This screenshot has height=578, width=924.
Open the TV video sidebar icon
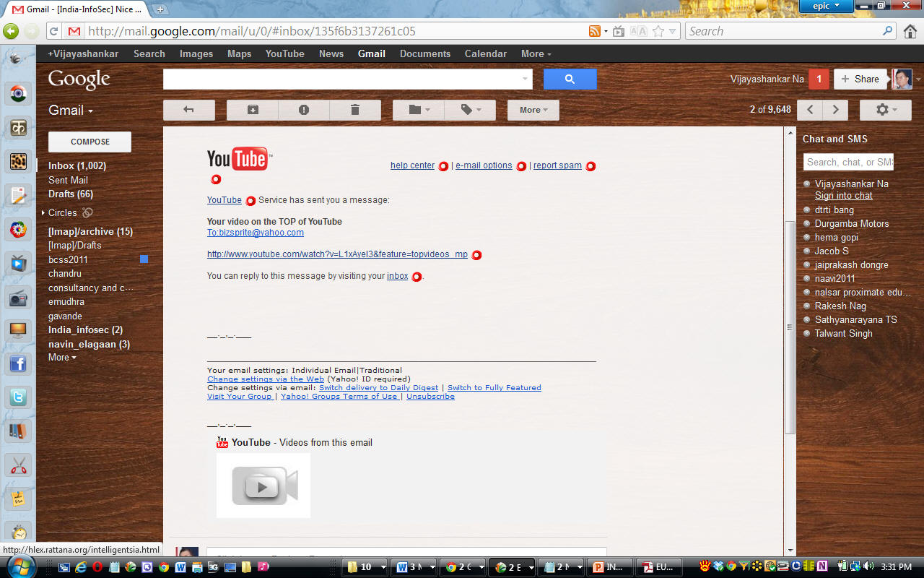[x=18, y=263]
